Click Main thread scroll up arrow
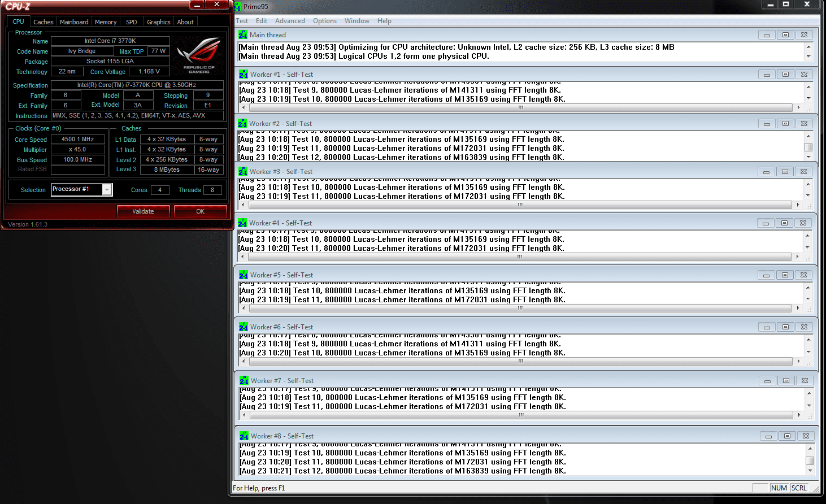 (x=808, y=47)
